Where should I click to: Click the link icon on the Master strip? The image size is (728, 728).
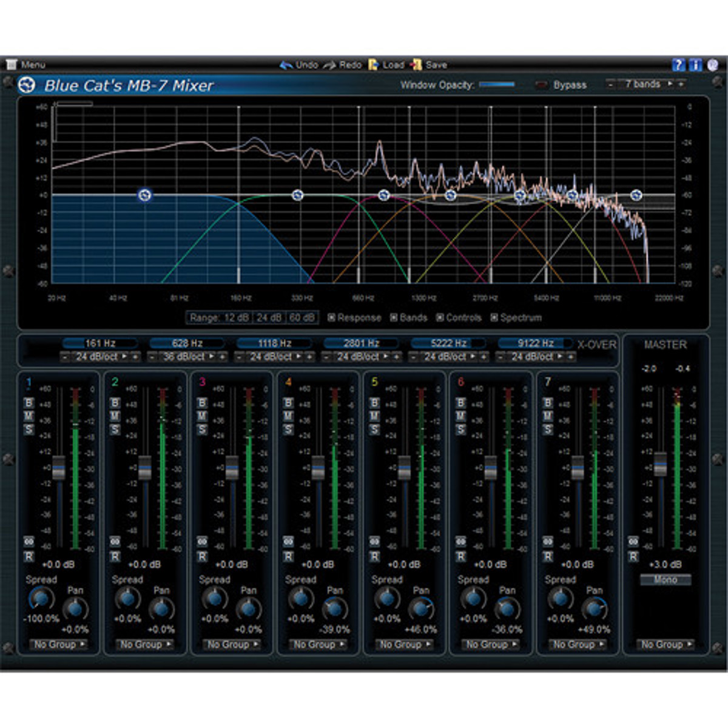pos(633,541)
